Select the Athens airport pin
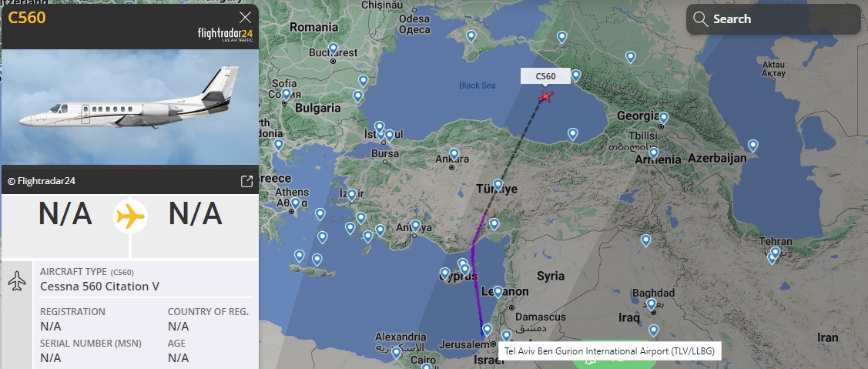The image size is (868, 369). tap(295, 203)
